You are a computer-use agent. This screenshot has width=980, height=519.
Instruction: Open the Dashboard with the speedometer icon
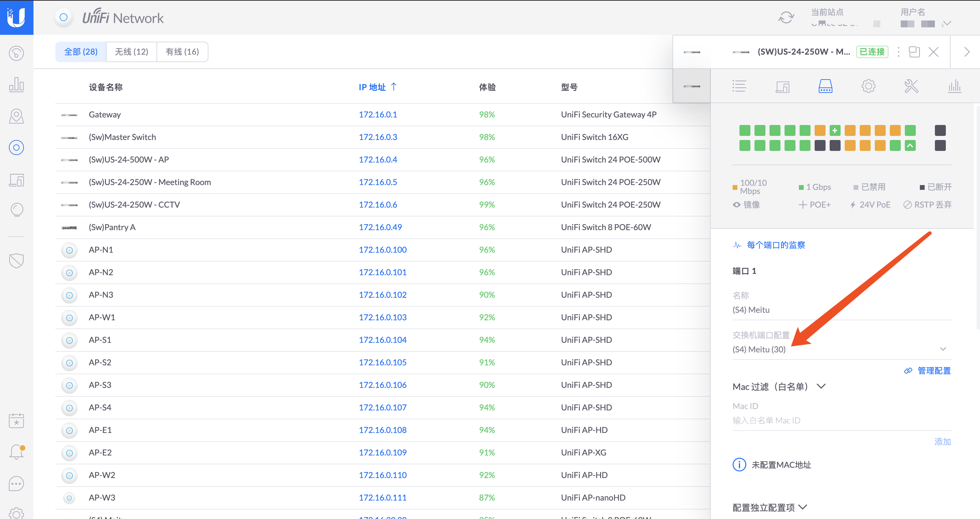click(x=16, y=53)
